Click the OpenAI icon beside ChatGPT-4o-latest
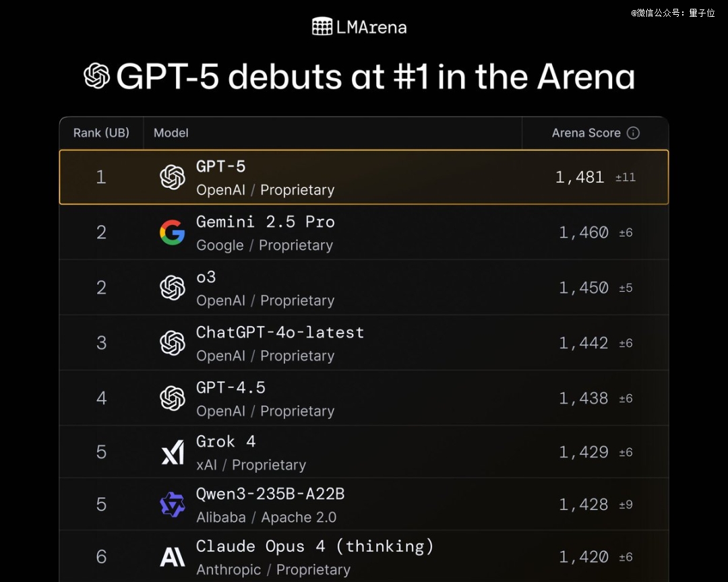Image resolution: width=728 pixels, height=582 pixels. coord(173,343)
